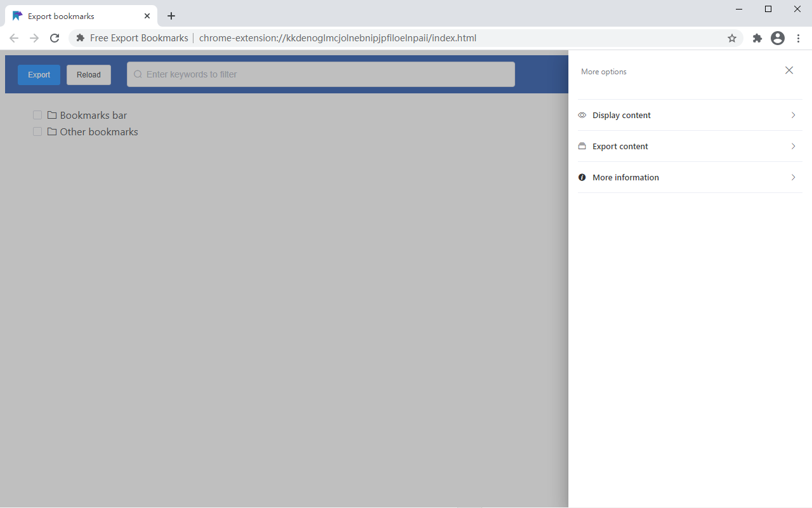Select the Other bookmarks label
This screenshot has height=508, width=812.
[99, 131]
